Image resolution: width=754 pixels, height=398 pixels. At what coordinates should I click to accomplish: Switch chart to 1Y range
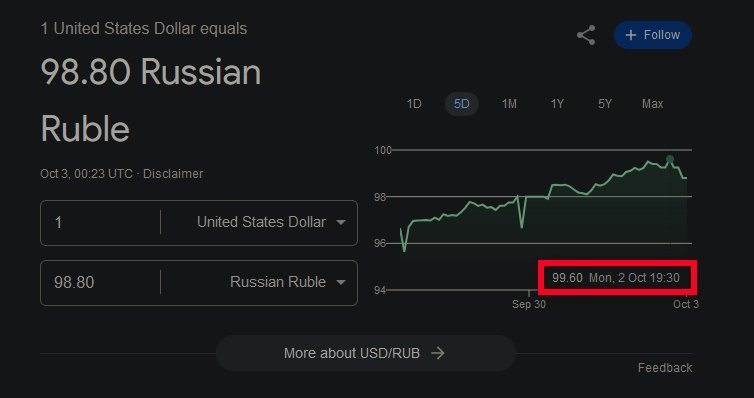(x=557, y=104)
